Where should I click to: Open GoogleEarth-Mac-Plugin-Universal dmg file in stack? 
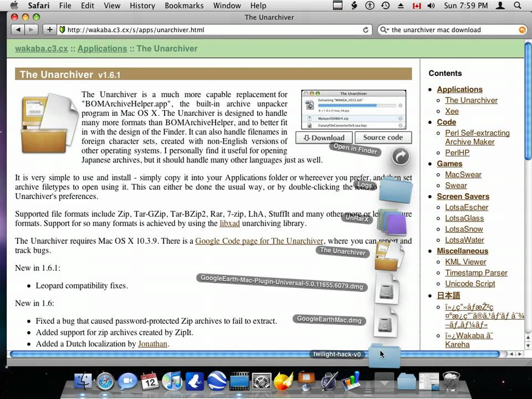coord(387,288)
